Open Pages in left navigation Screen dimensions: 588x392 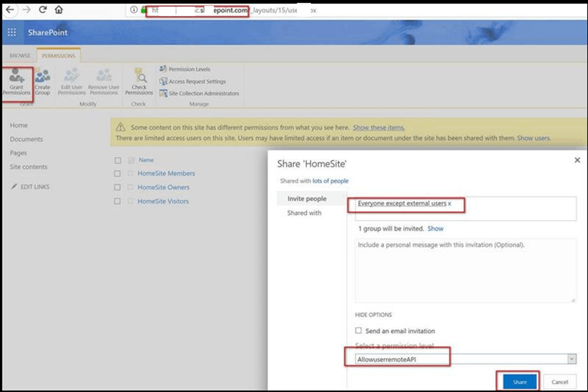18,153
